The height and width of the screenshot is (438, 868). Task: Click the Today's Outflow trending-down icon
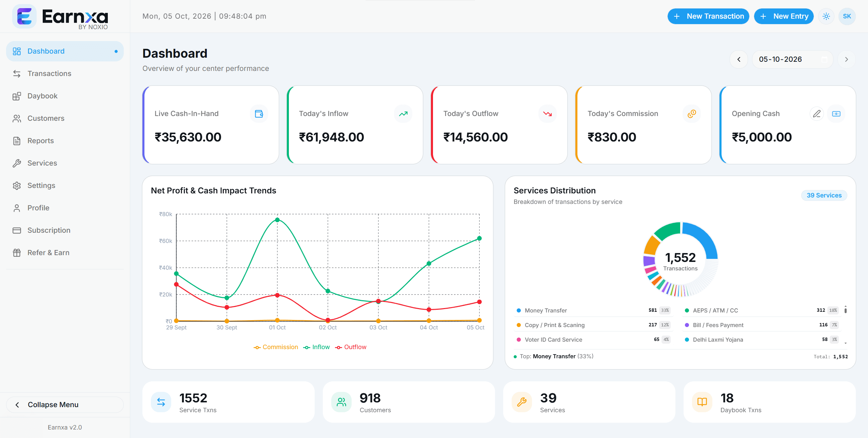click(547, 114)
